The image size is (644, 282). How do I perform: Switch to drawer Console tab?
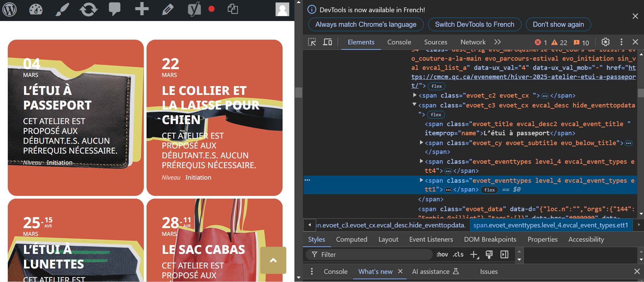pos(335,271)
